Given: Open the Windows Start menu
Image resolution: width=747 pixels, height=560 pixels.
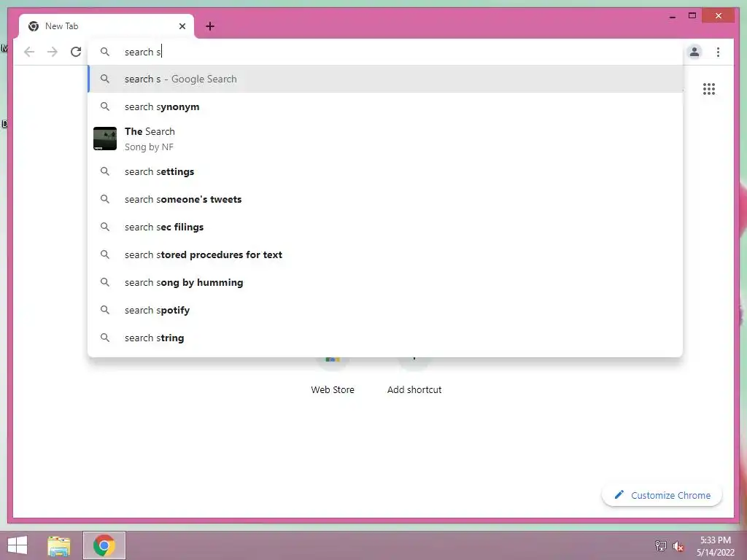Looking at the screenshot, I should [18, 545].
